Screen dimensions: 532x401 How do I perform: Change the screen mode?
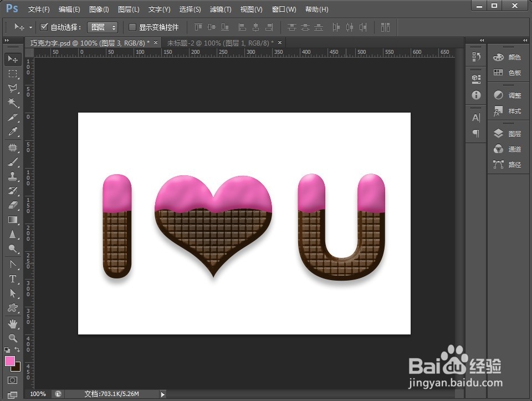13,394
